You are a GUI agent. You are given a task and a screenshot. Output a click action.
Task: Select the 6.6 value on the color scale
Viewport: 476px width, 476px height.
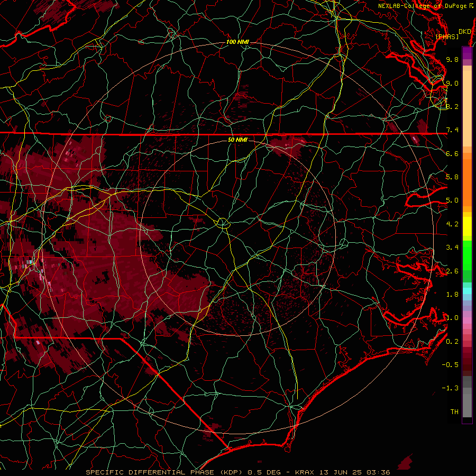pyautogui.click(x=452, y=153)
